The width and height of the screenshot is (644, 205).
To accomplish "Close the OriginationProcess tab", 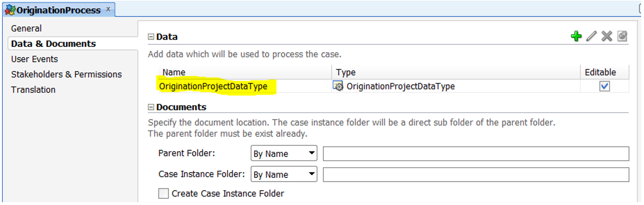I will [108, 9].
